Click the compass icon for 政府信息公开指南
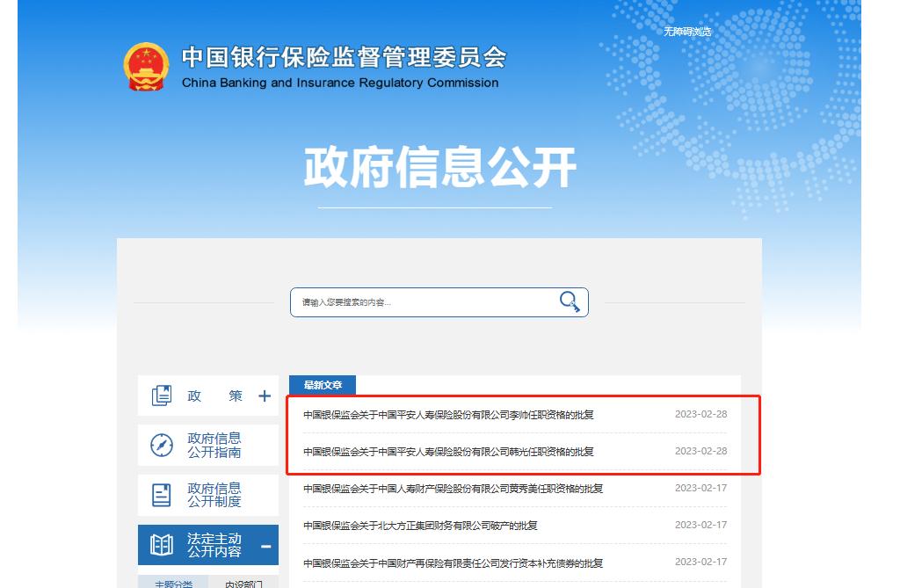The image size is (900, 588). 162,446
